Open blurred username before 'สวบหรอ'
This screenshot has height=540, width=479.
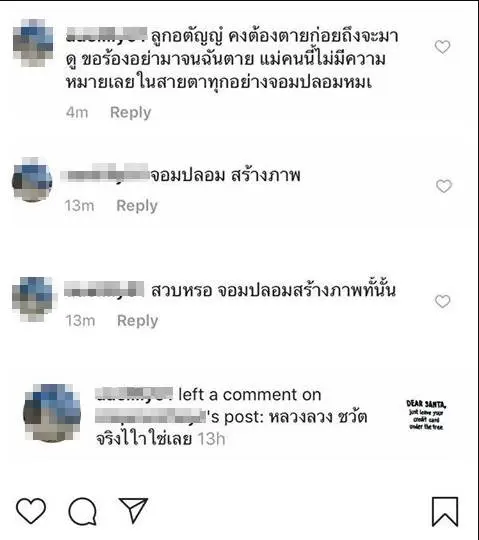point(104,289)
